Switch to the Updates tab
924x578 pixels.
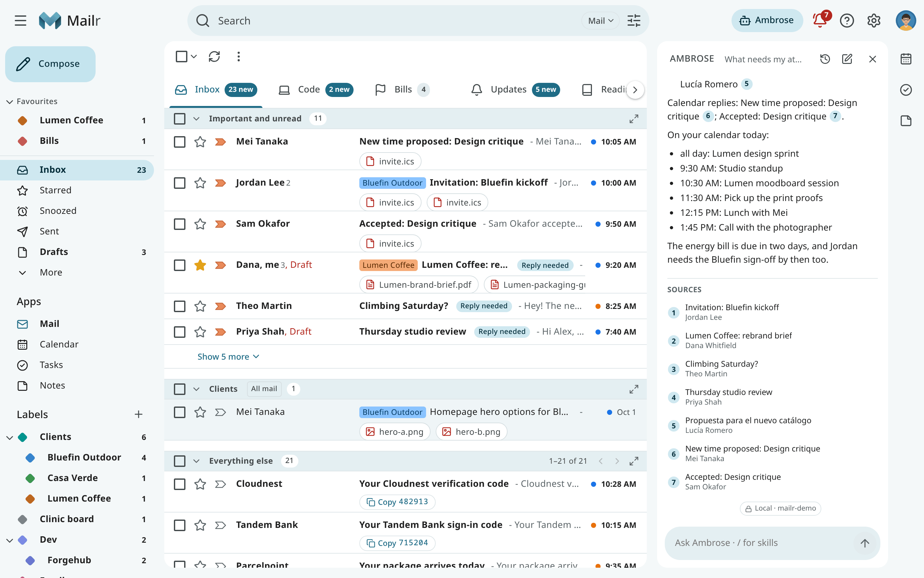tap(515, 90)
